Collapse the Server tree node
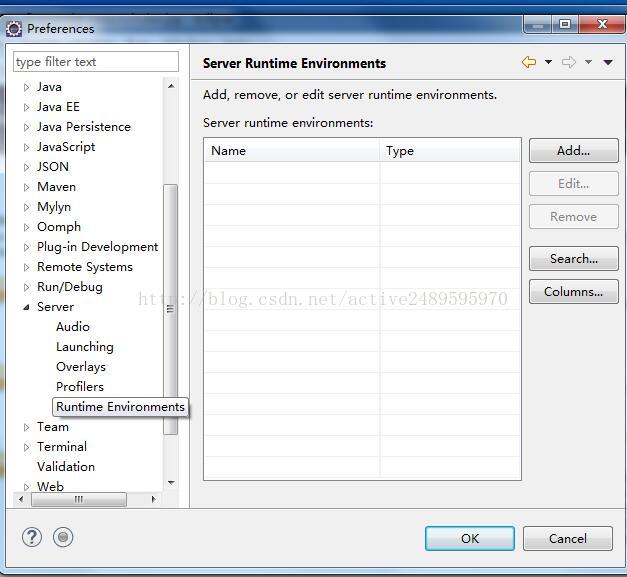627x577 pixels. pos(26,307)
